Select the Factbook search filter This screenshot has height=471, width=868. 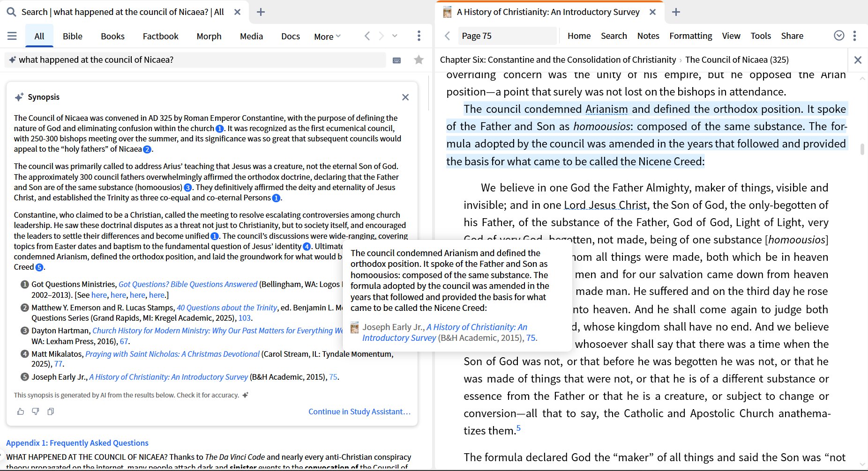161,36
